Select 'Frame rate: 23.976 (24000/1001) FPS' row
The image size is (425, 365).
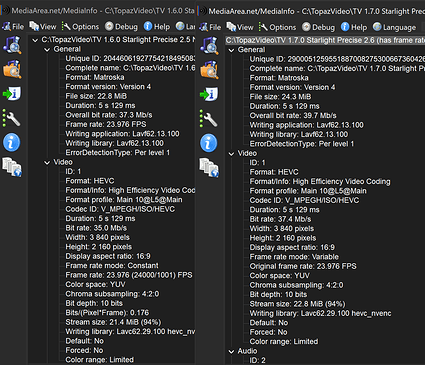tap(129, 275)
